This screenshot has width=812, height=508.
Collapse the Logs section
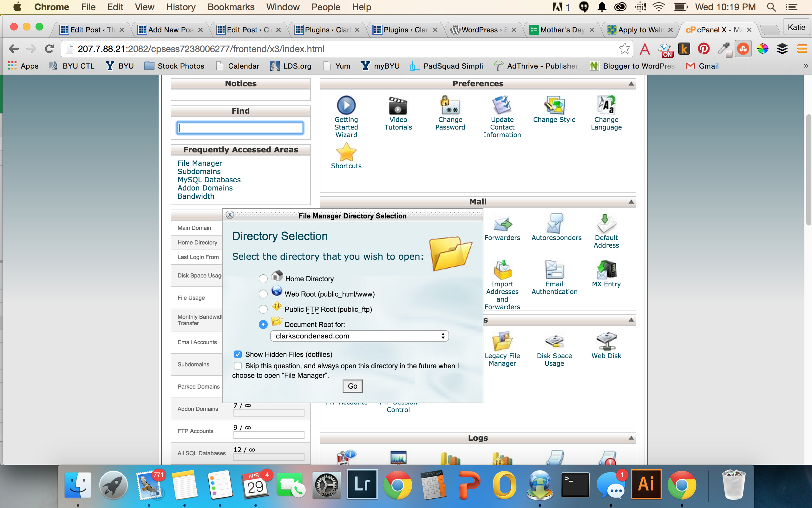tap(631, 438)
